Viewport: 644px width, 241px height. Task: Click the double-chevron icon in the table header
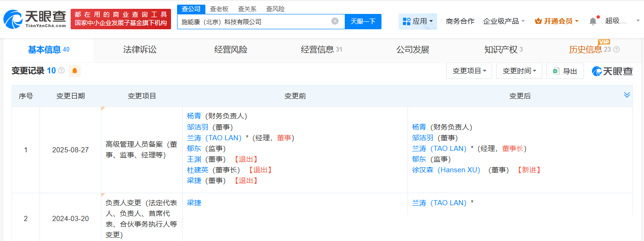[x=627, y=95]
